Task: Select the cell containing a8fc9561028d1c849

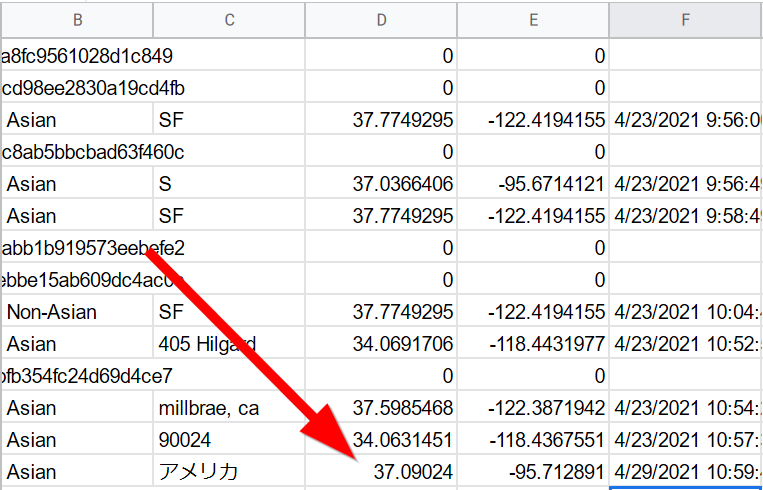Action: point(88,56)
